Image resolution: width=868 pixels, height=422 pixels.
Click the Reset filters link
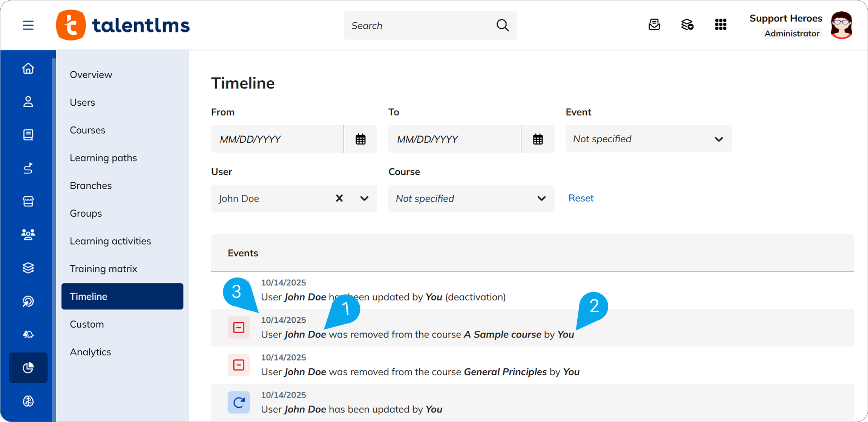[x=581, y=198]
